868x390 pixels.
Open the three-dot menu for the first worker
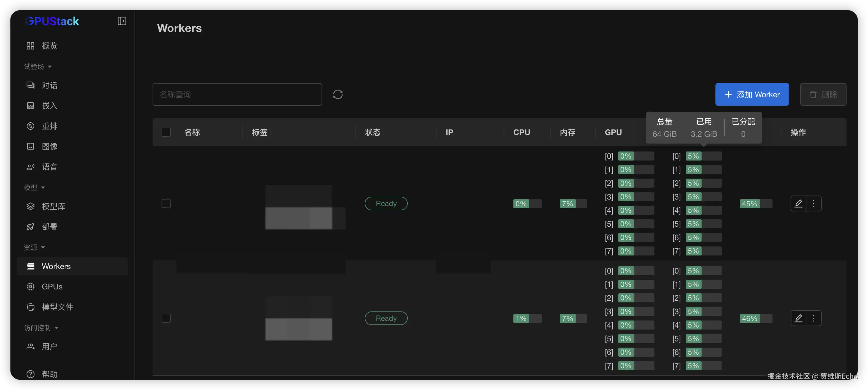pyautogui.click(x=814, y=203)
